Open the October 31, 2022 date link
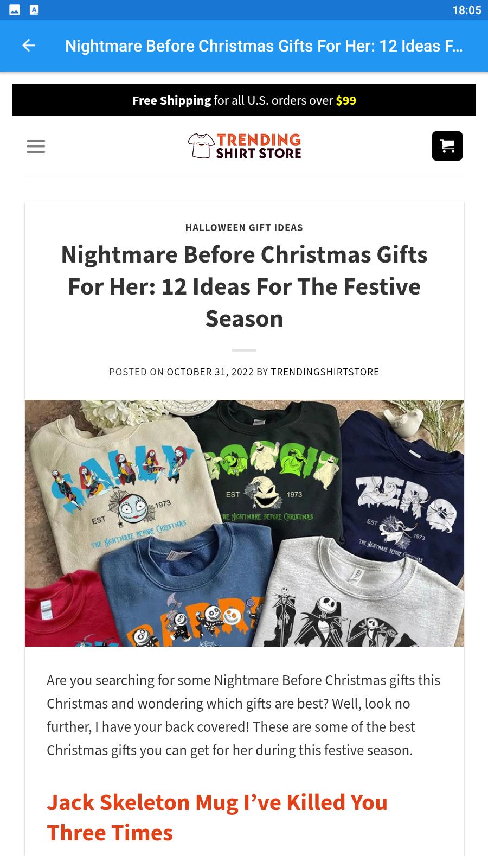The width and height of the screenshot is (488, 868). (210, 372)
